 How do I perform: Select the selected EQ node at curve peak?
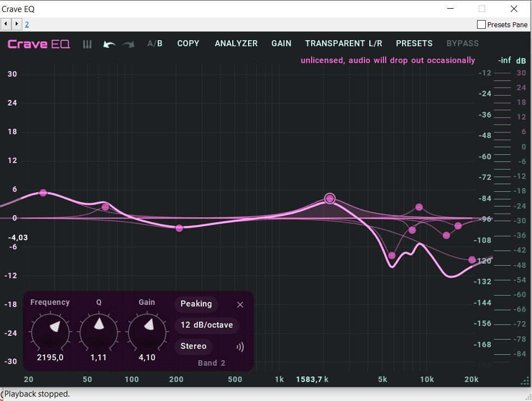tap(330, 198)
